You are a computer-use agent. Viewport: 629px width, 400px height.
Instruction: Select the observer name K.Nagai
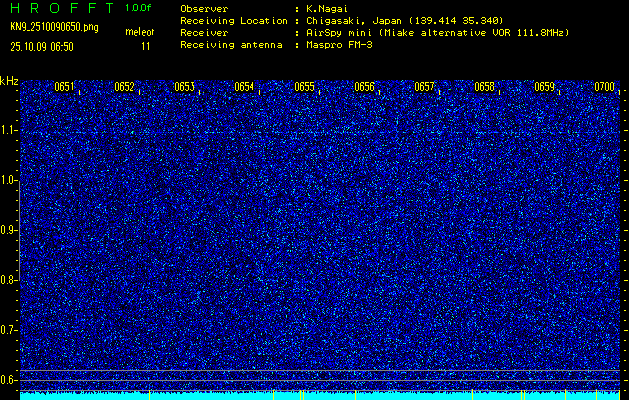click(327, 8)
